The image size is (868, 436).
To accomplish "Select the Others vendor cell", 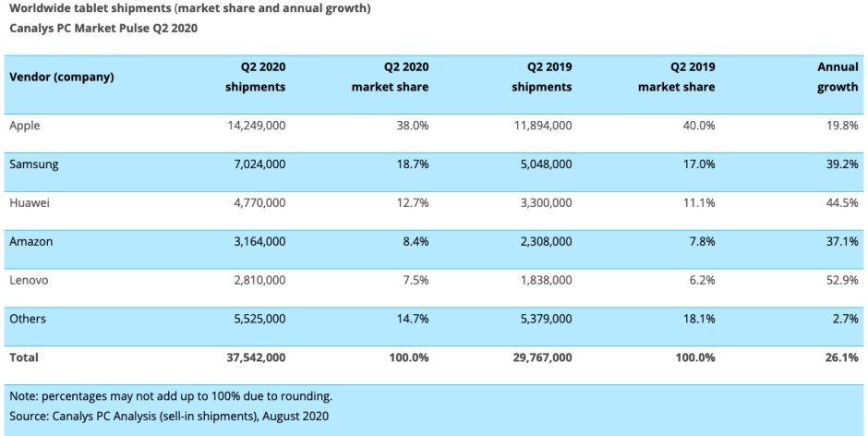I will 28,319.
